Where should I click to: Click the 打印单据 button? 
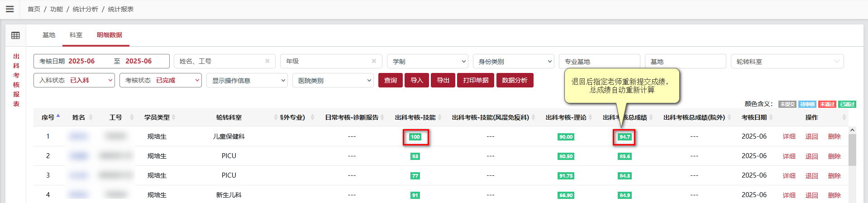[476, 80]
